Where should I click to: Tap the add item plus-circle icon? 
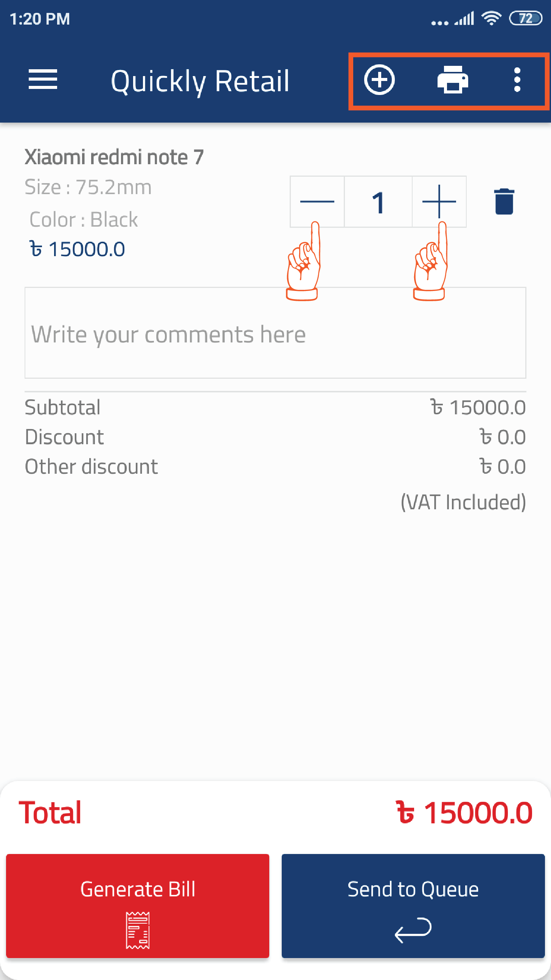(x=379, y=79)
